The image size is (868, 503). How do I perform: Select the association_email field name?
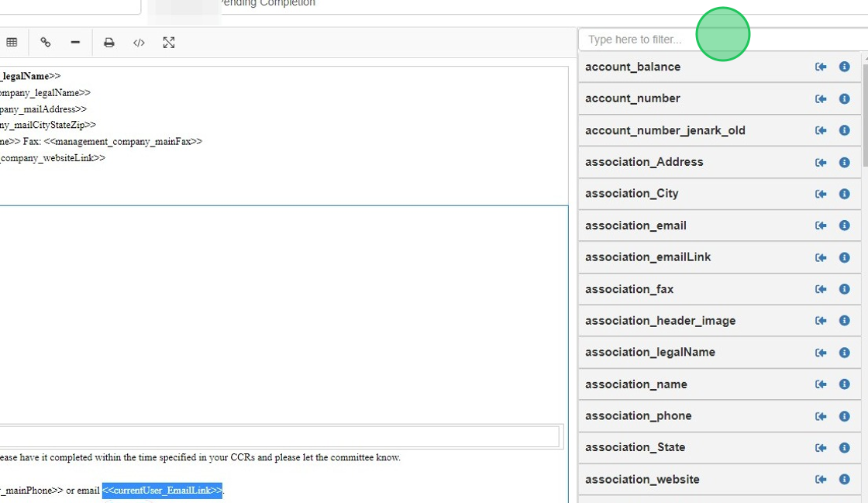pyautogui.click(x=635, y=226)
